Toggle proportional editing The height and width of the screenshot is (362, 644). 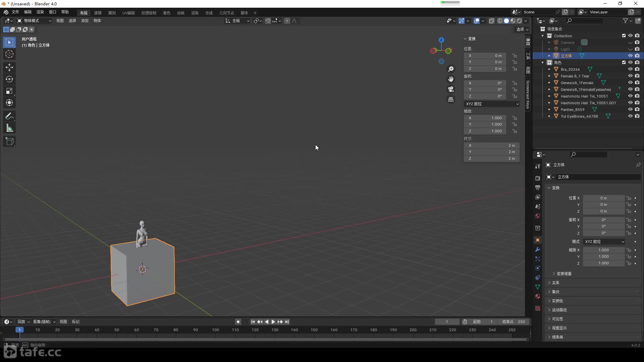point(287,21)
